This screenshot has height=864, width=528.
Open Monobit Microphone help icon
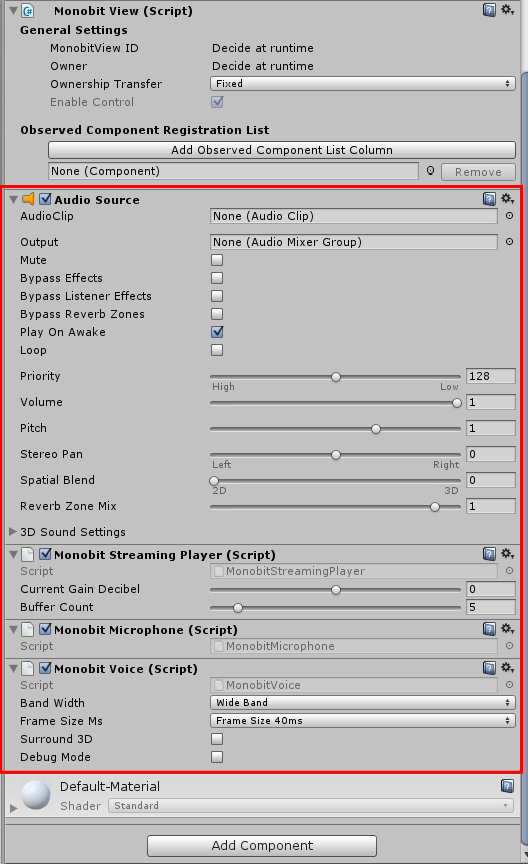click(x=489, y=629)
